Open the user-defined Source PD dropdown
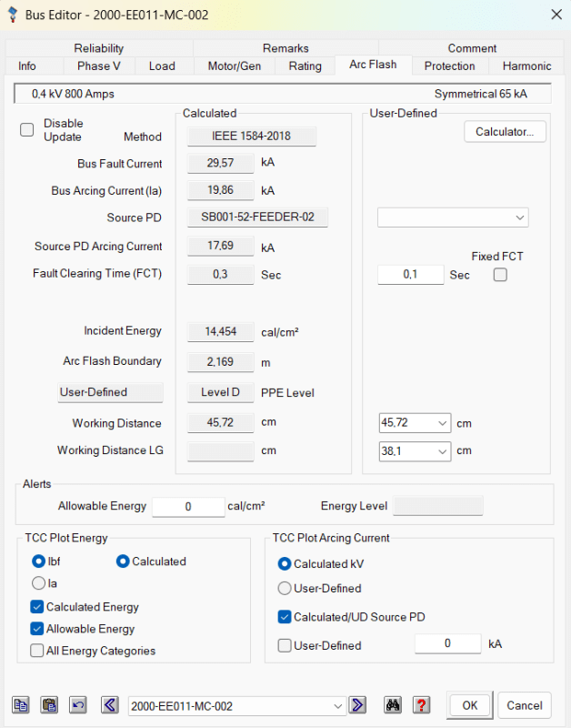This screenshot has width=571, height=728. tap(453, 217)
